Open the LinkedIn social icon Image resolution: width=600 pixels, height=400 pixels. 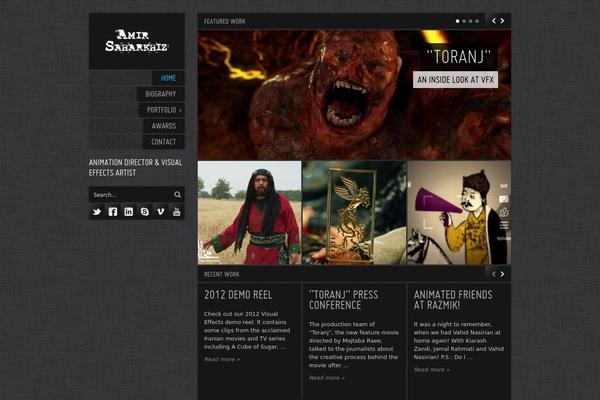click(x=129, y=212)
